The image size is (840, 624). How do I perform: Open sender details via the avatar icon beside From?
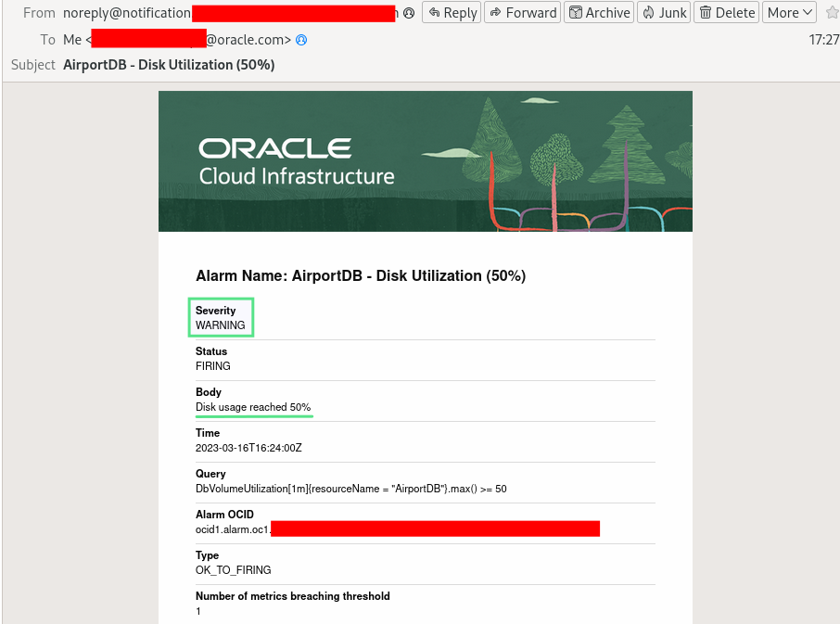click(409, 13)
